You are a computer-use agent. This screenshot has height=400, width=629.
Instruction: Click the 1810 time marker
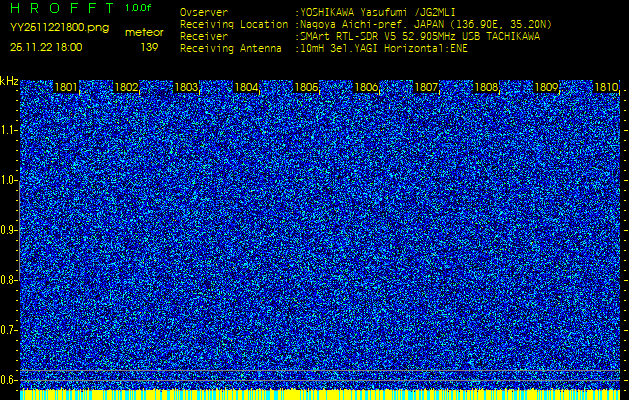606,87
